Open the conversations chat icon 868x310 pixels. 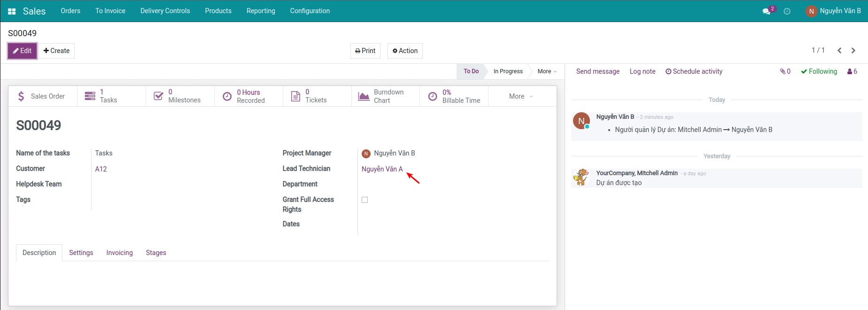click(x=767, y=11)
